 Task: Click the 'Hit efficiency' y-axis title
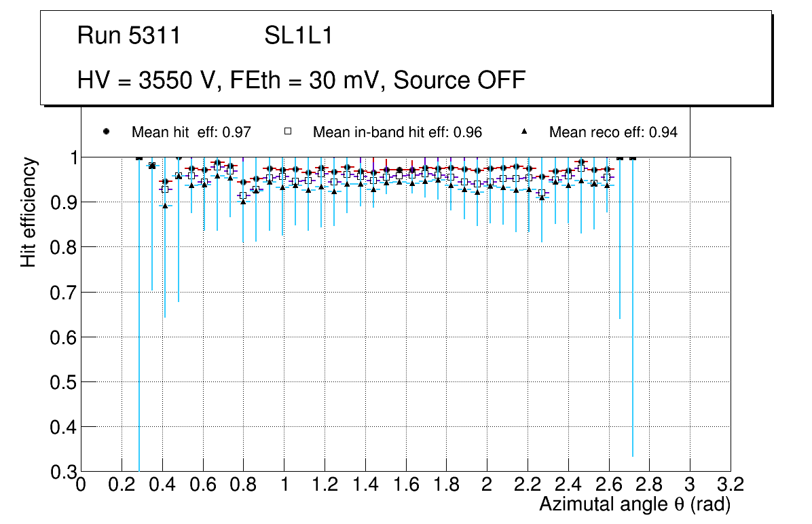(x=29, y=212)
